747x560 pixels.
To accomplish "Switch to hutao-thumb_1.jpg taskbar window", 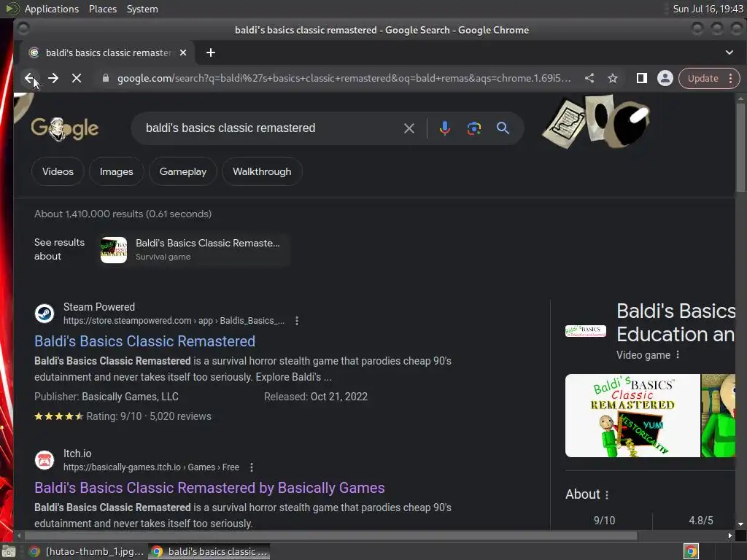I will click(86, 552).
